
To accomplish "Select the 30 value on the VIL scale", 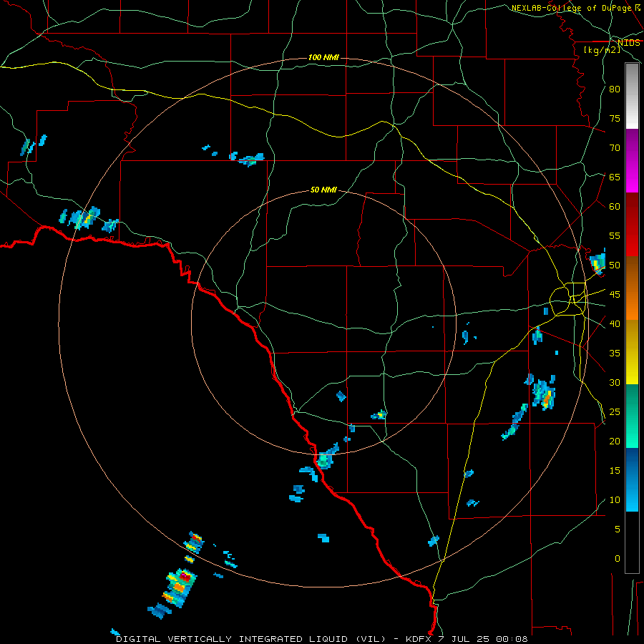I will [615, 383].
